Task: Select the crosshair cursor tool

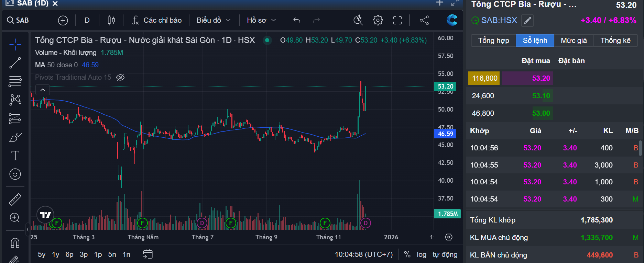Action: click(x=15, y=45)
